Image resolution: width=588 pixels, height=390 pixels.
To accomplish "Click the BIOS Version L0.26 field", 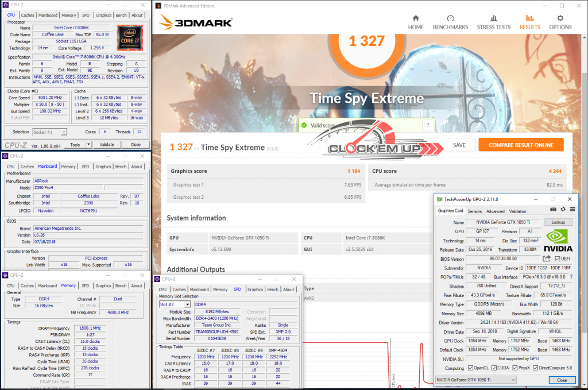I will point(88,235).
